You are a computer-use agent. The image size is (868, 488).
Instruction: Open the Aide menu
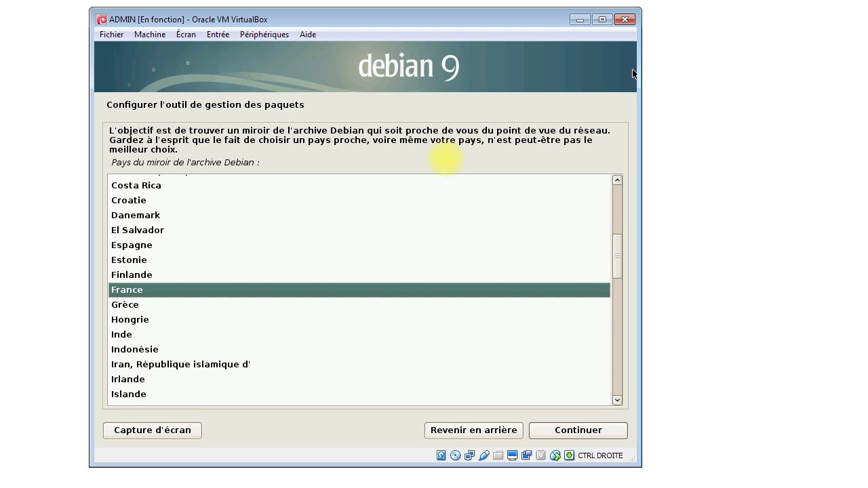[308, 35]
